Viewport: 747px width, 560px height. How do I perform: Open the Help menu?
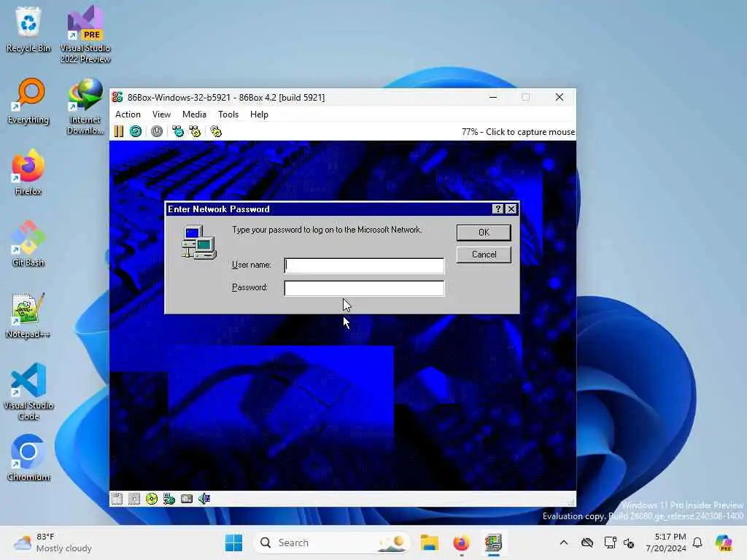[259, 114]
